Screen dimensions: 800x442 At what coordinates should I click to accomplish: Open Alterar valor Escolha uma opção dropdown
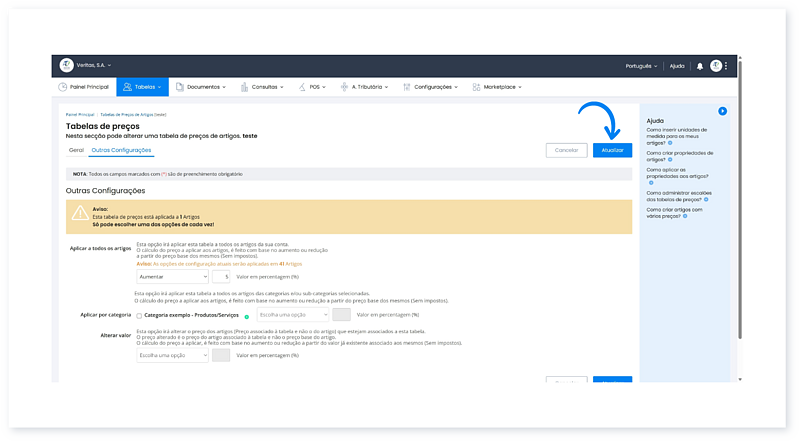172,355
